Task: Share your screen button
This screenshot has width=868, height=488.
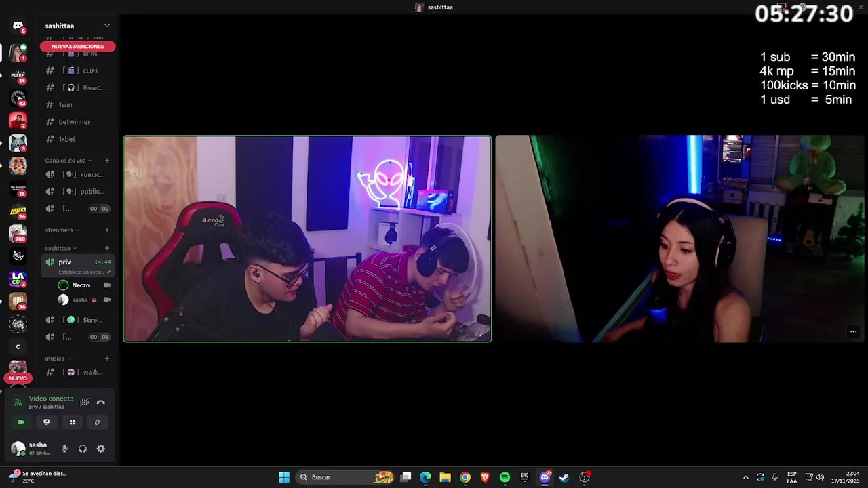Action: click(47, 422)
